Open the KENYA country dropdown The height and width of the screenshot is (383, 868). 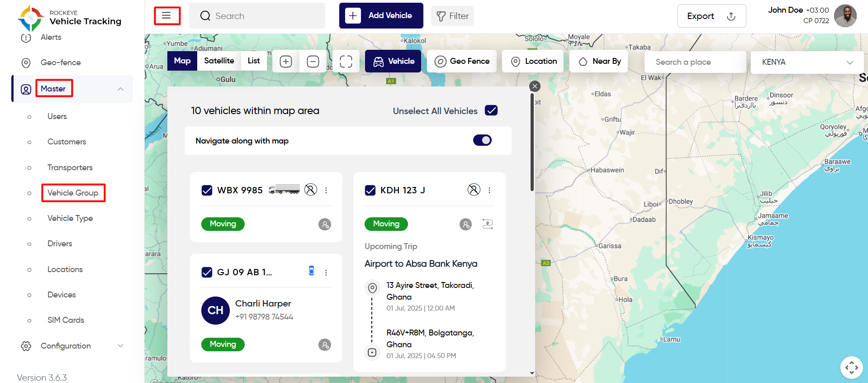click(x=807, y=62)
